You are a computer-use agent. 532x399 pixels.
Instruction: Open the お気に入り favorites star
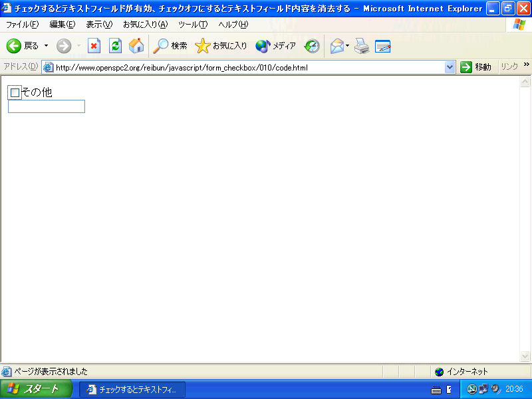[221, 46]
